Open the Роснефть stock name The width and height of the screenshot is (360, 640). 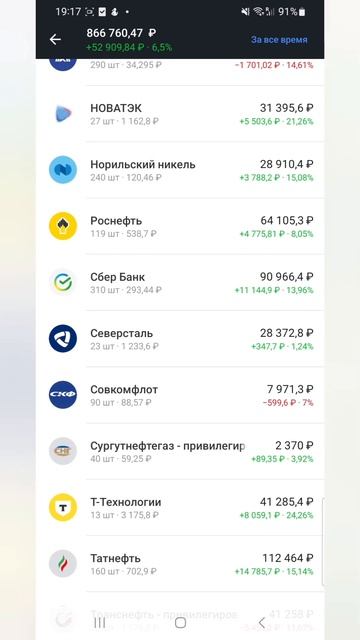tap(116, 221)
